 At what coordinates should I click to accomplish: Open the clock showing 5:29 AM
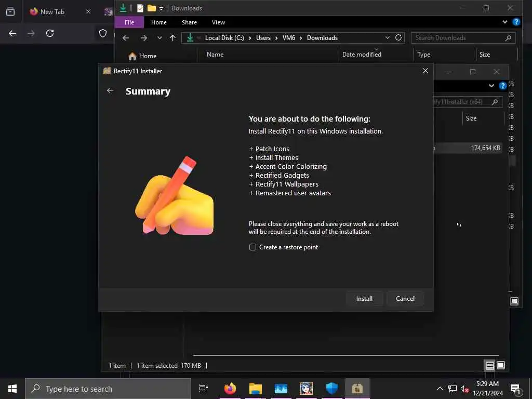pyautogui.click(x=487, y=389)
